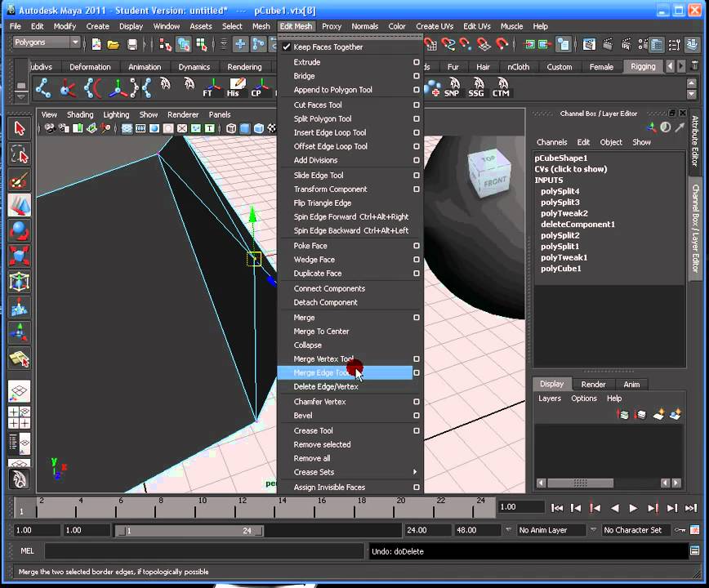Select the arrow Select tool in toolbox
Image resolution: width=709 pixels, height=588 pixels.
19,129
